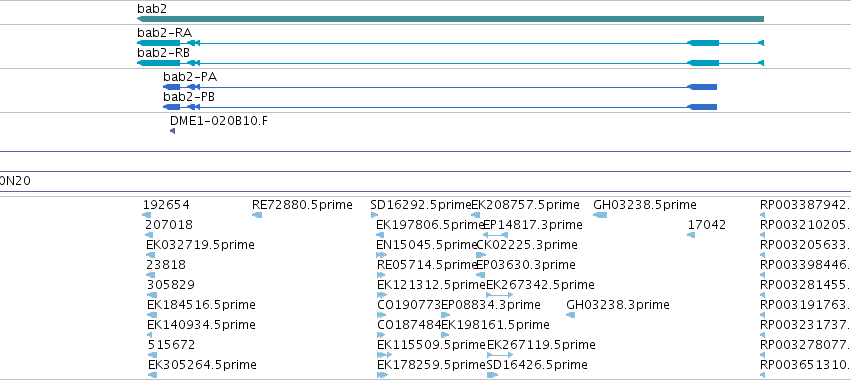Open the EK032719.5prime label

[200, 245]
